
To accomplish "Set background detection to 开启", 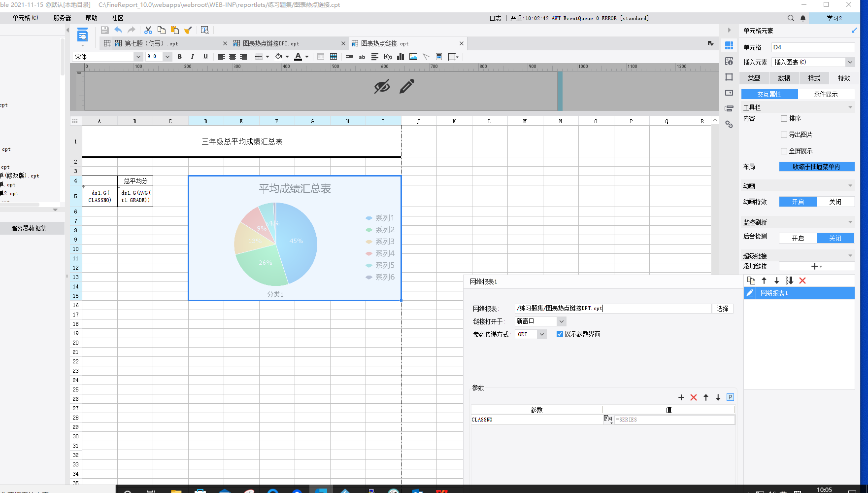I will click(798, 238).
